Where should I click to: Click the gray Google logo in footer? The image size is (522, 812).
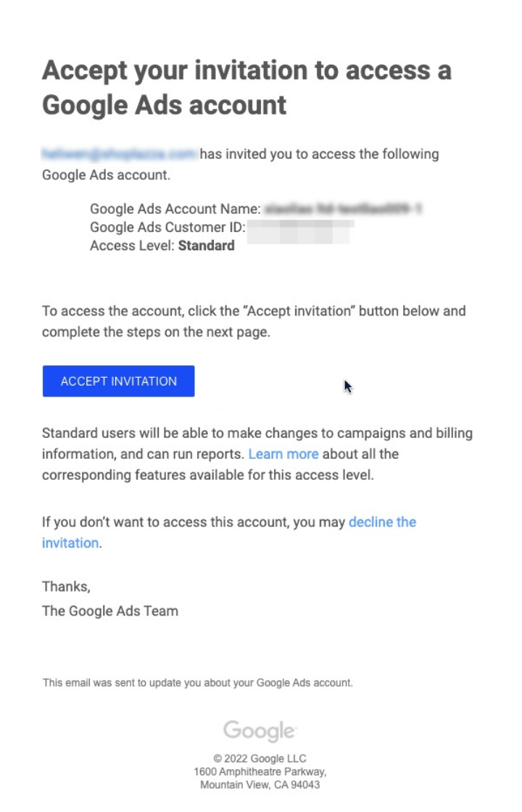260,731
